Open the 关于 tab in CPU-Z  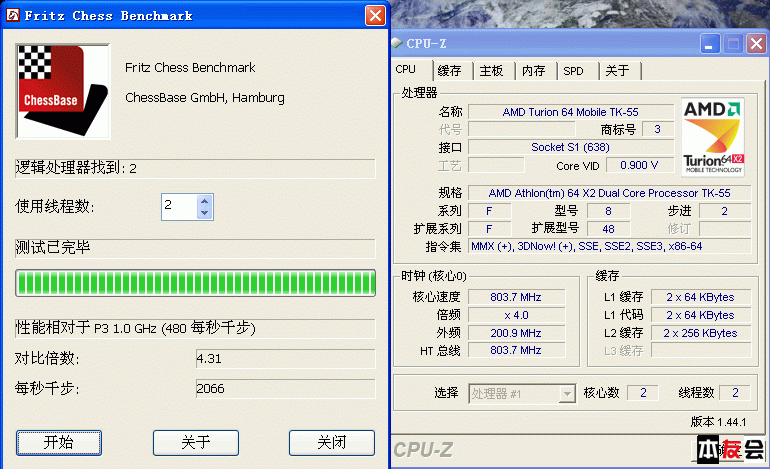click(617, 71)
